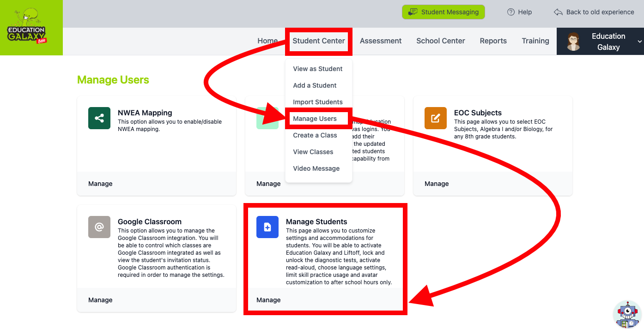Click the NWEA Mapping card title

[145, 113]
